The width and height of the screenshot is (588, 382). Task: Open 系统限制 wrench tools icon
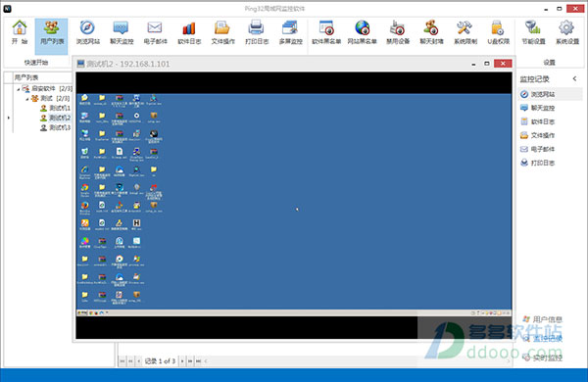[x=465, y=32]
